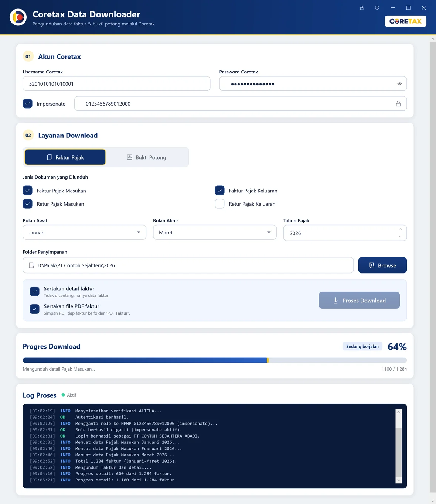Toggle Faktur Pajak Masukan checkbox

point(28,191)
